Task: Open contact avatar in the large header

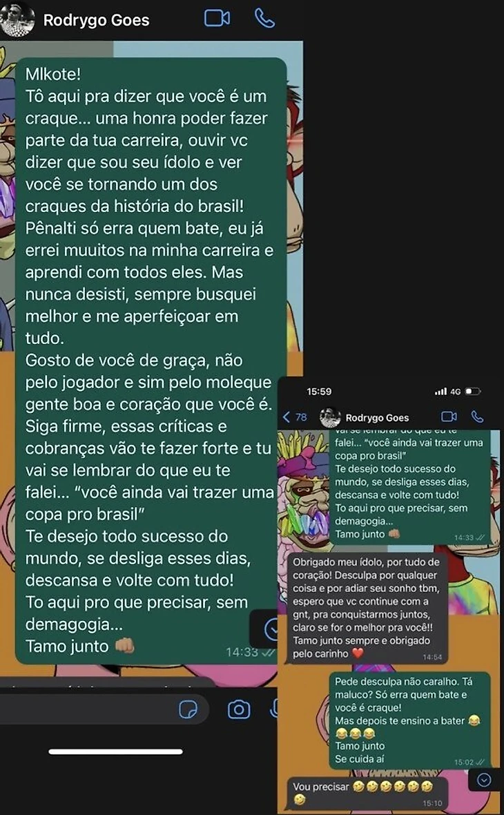Action: (x=17, y=19)
